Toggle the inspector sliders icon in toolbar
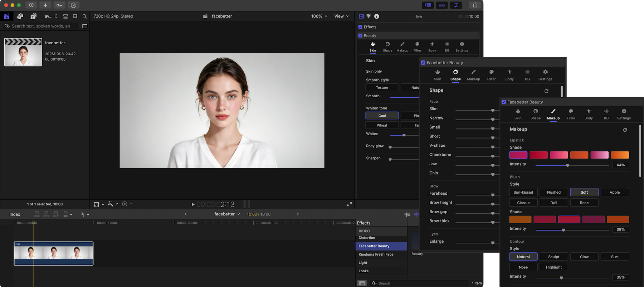The height and width of the screenshot is (287, 644). pyautogui.click(x=456, y=5)
